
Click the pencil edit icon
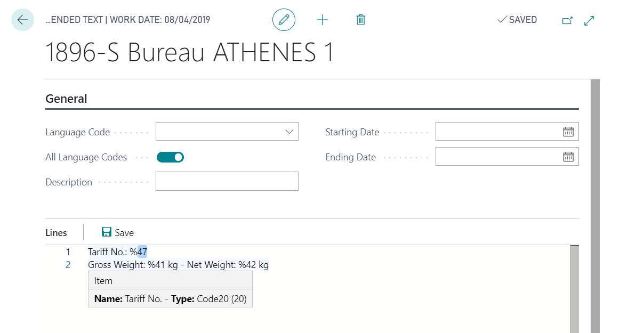point(284,20)
